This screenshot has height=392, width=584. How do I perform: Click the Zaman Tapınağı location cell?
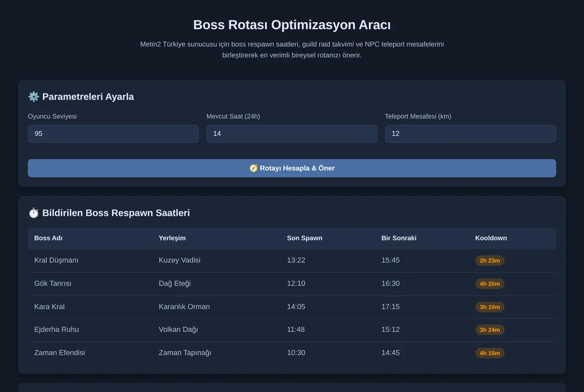[185, 353]
